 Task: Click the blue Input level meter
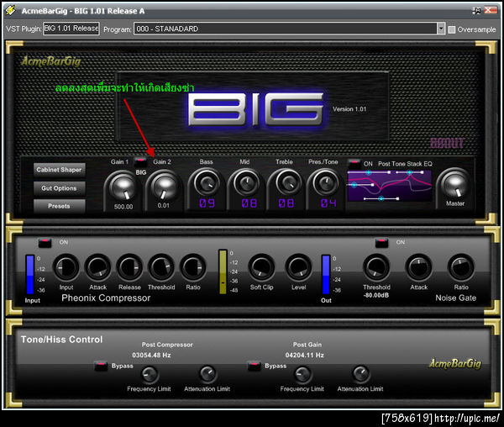pyautogui.click(x=30, y=275)
